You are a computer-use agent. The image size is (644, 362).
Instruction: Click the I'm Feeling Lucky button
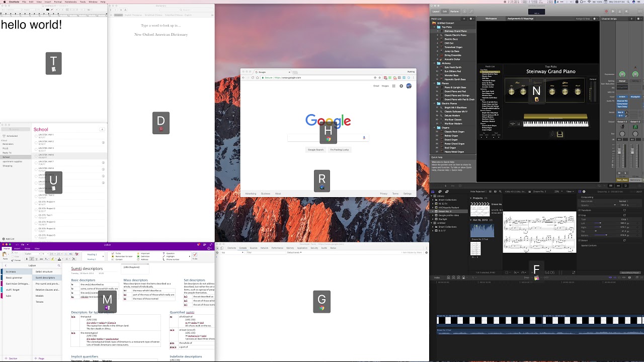click(x=339, y=150)
